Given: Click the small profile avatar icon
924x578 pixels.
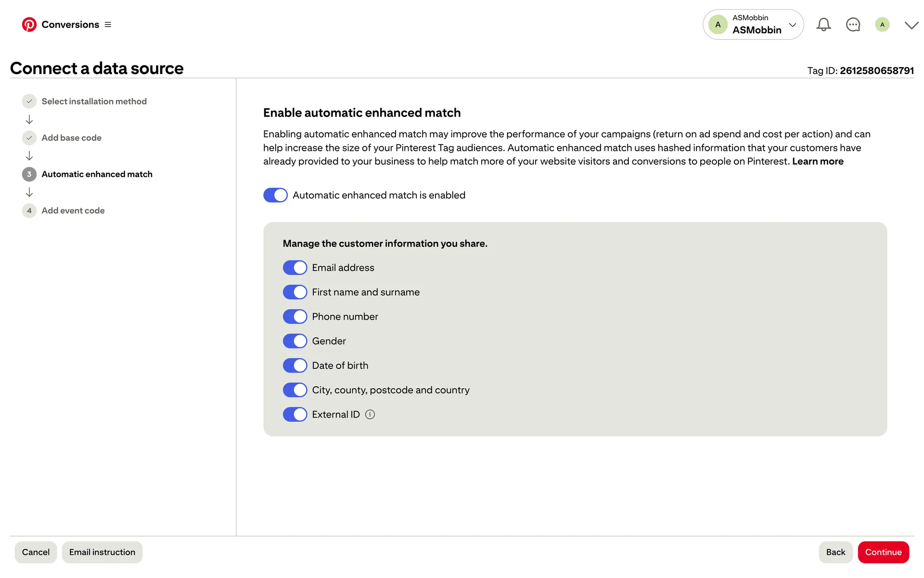Looking at the screenshot, I should point(882,25).
